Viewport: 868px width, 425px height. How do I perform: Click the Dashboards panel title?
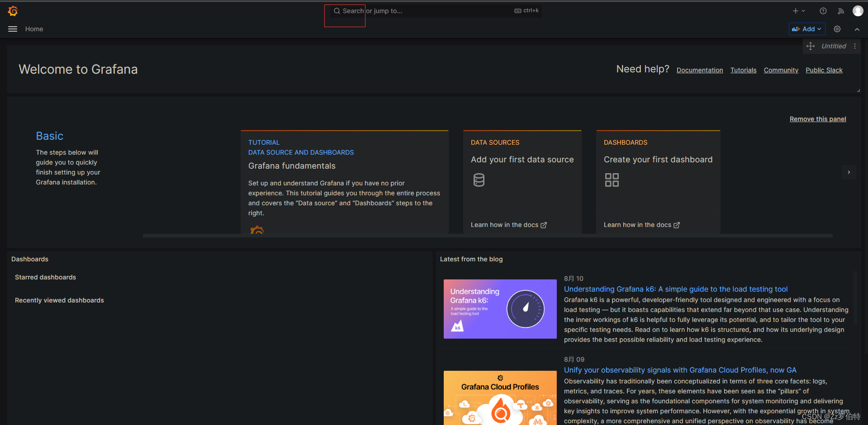(30, 259)
